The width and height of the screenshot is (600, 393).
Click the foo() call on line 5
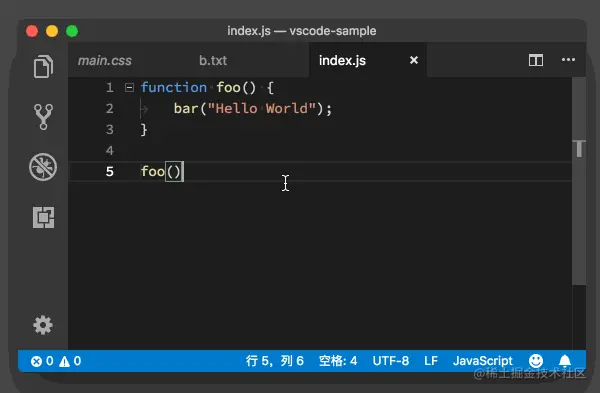click(161, 171)
